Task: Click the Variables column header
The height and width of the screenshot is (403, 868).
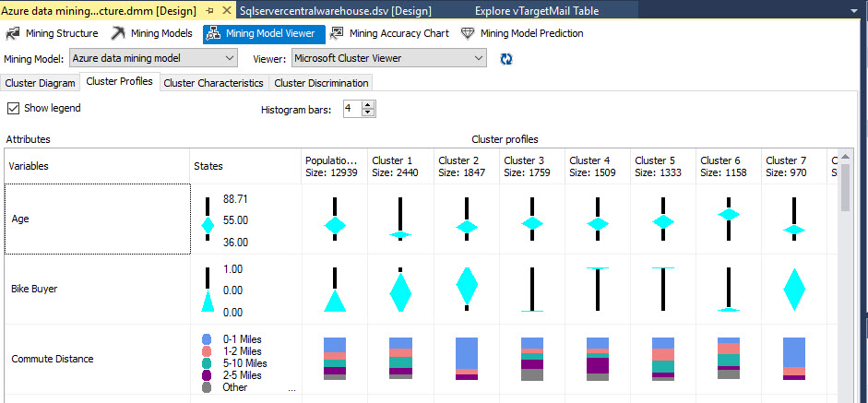Action: 97,166
